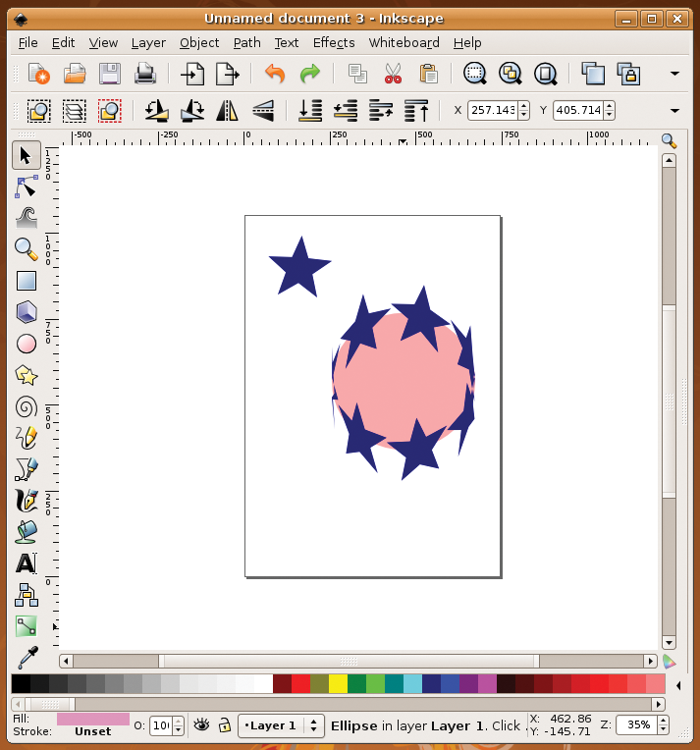Open the Path menu

pyautogui.click(x=246, y=42)
